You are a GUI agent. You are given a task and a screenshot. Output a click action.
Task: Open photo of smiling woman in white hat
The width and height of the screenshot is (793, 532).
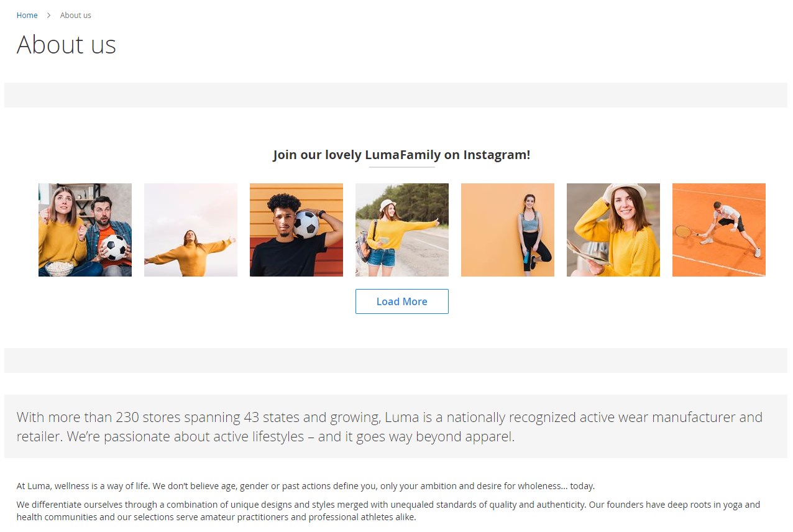[613, 230]
